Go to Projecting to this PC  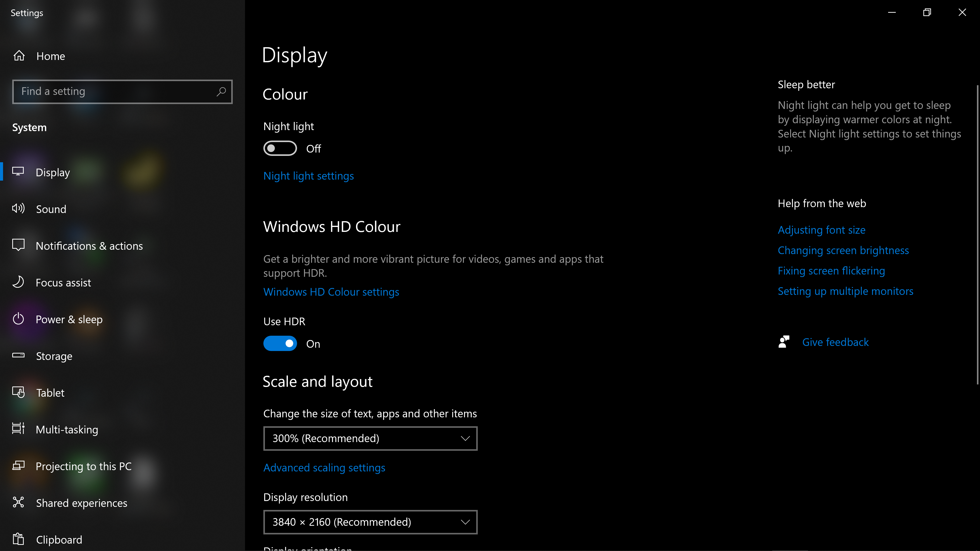coord(83,466)
